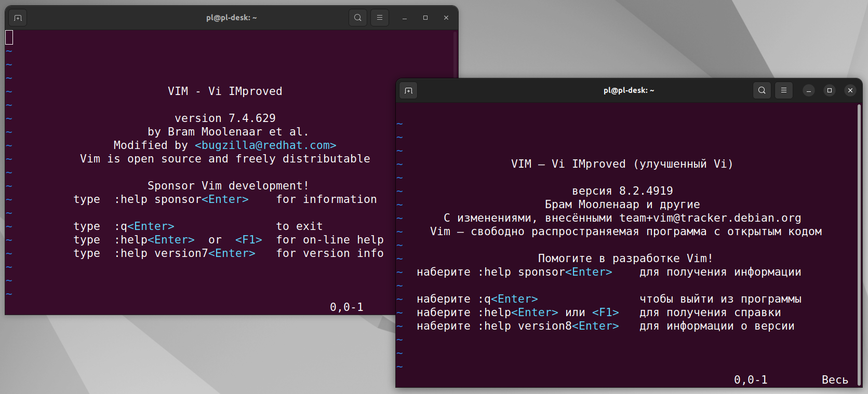Click 'by Bram Moolenaar et al.' line

coord(228,132)
